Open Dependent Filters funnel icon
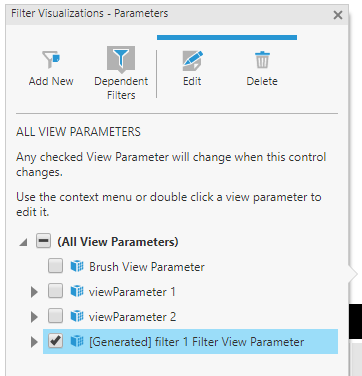The height and width of the screenshot is (376, 362). tap(121, 60)
